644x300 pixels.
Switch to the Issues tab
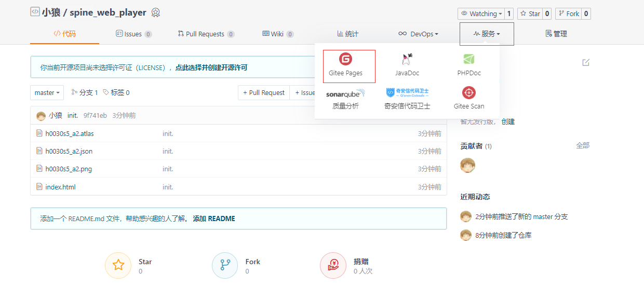(133, 34)
